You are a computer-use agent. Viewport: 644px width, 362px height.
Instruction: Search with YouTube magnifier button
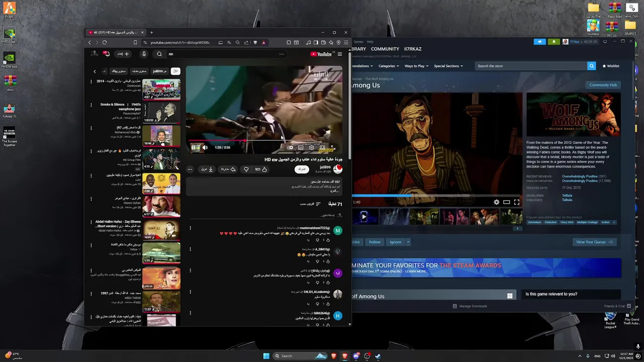coord(159,54)
